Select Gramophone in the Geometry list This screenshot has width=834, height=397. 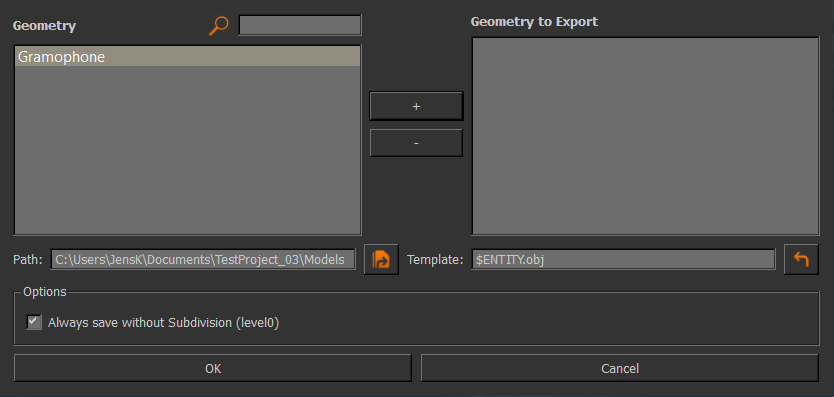(187, 56)
